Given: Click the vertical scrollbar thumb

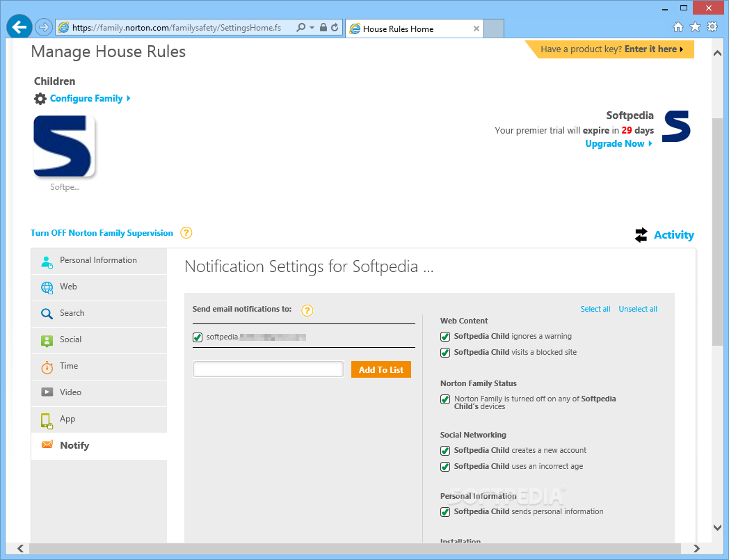Looking at the screenshot, I should coord(717,232).
